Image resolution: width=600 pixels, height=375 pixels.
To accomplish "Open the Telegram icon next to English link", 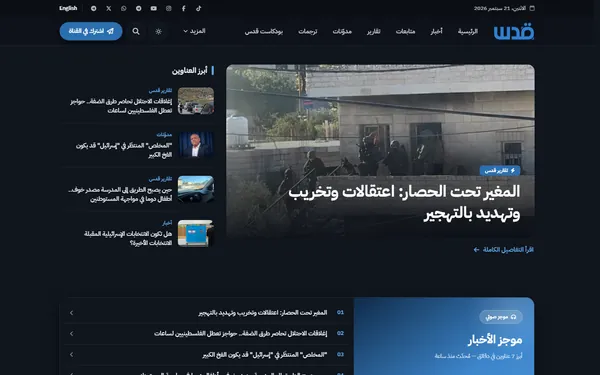I will (93, 8).
